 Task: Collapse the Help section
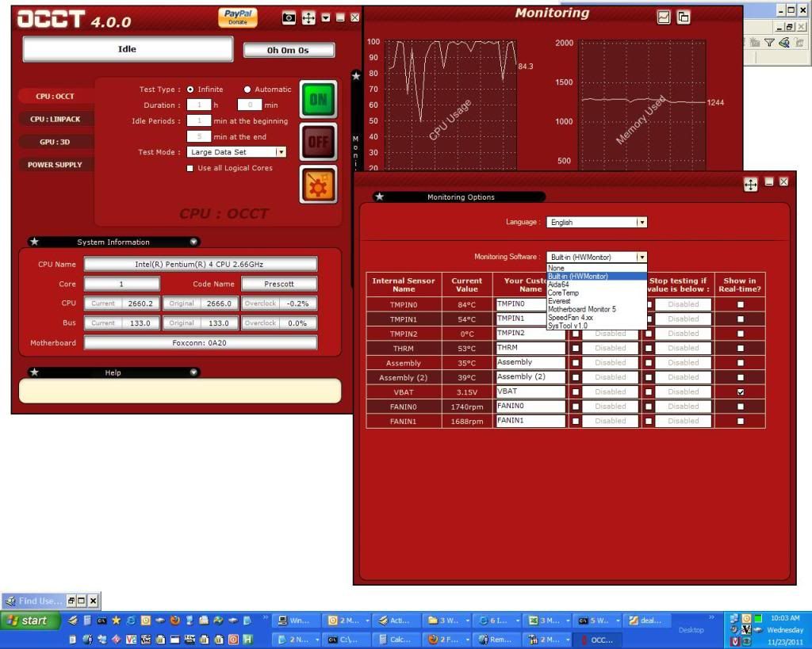pos(193,372)
